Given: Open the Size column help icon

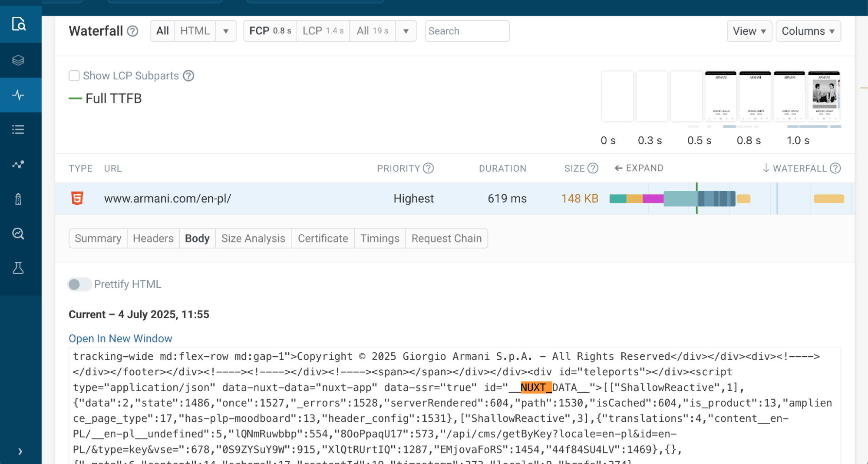Looking at the screenshot, I should (x=593, y=168).
